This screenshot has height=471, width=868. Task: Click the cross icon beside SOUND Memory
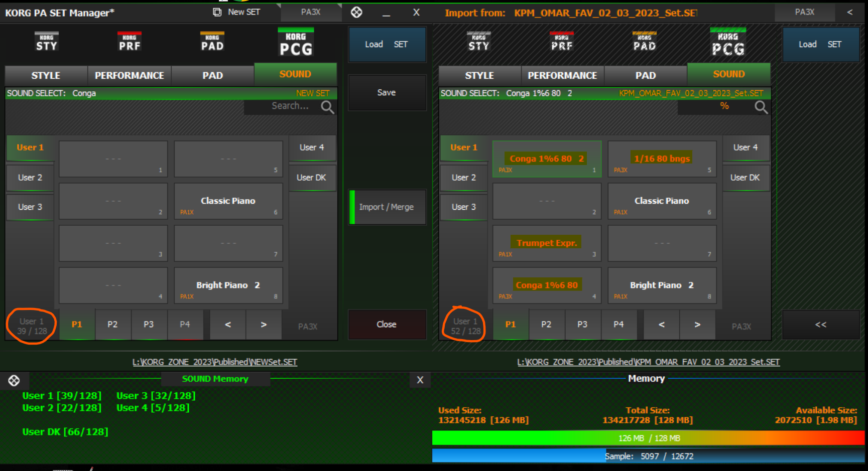[14, 381]
